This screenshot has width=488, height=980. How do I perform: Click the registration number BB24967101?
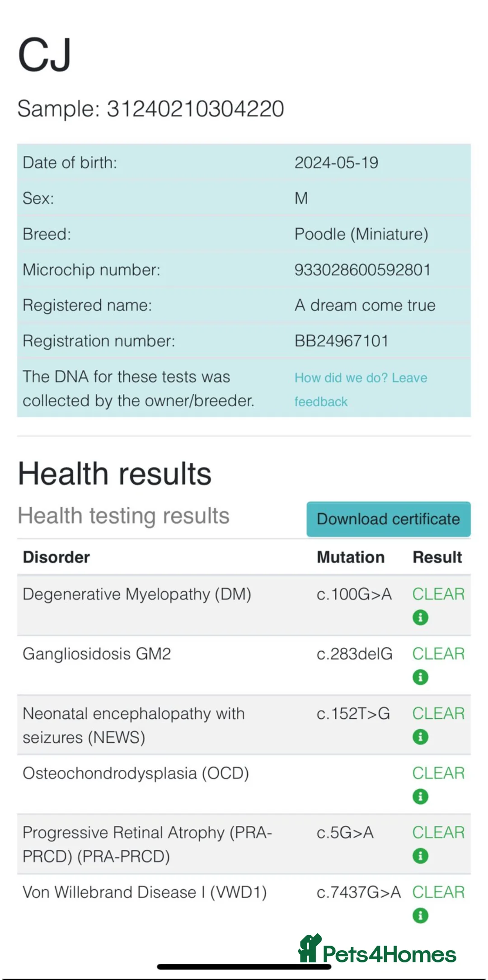(342, 341)
